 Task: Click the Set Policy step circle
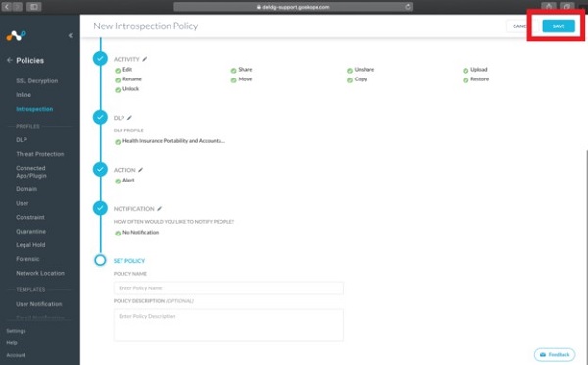point(100,260)
